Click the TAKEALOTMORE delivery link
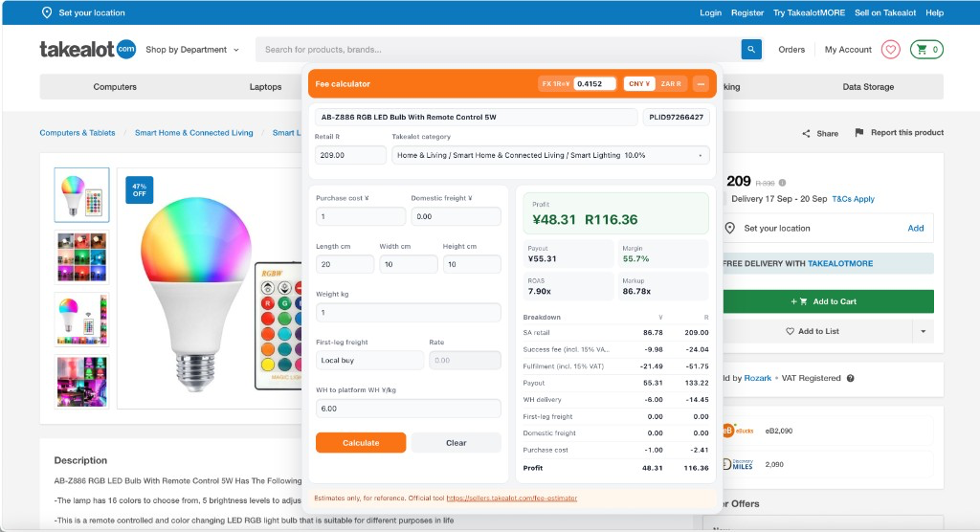The width and height of the screenshot is (980, 532). tap(840, 263)
